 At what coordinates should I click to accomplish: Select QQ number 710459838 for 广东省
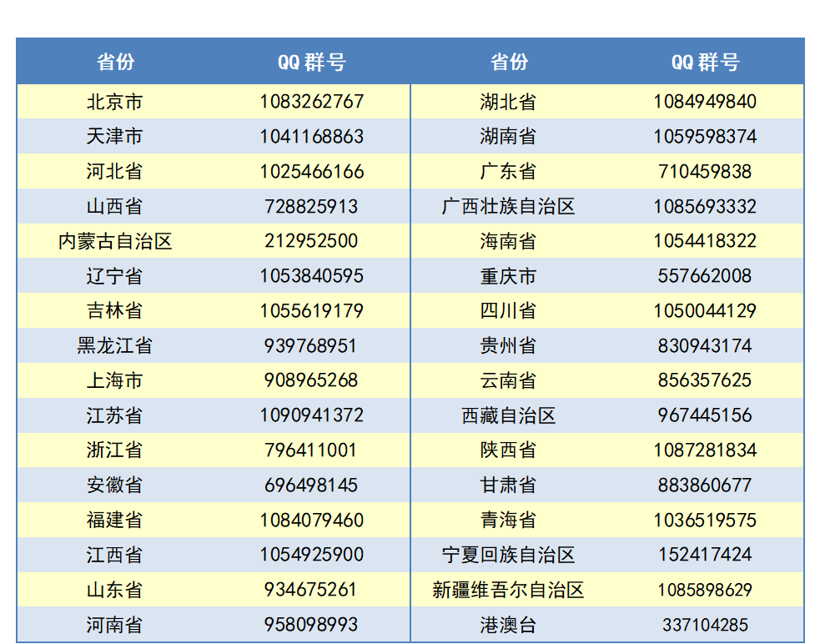tap(705, 172)
